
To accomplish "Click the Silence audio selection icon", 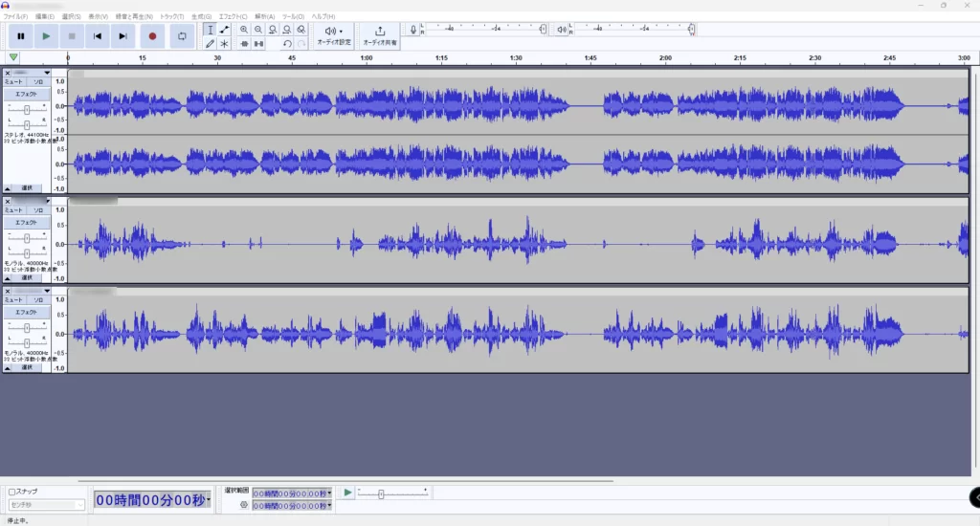I will (258, 43).
